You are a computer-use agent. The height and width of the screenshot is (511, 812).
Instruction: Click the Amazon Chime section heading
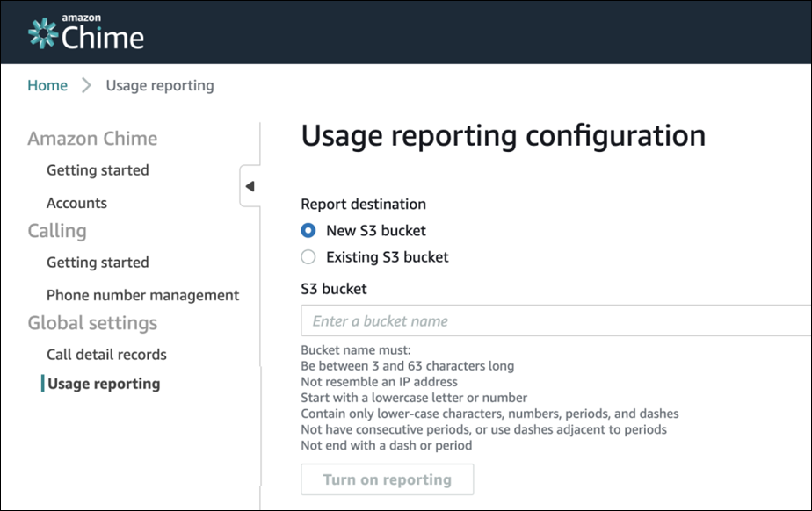(x=91, y=138)
